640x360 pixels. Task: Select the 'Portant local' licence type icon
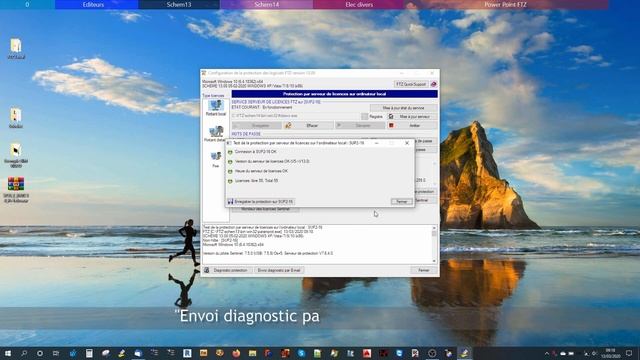coord(216,107)
